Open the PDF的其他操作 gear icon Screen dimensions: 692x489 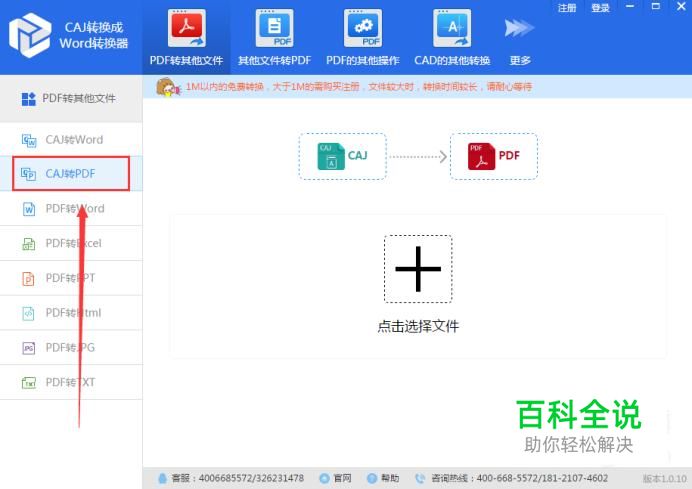click(x=363, y=29)
